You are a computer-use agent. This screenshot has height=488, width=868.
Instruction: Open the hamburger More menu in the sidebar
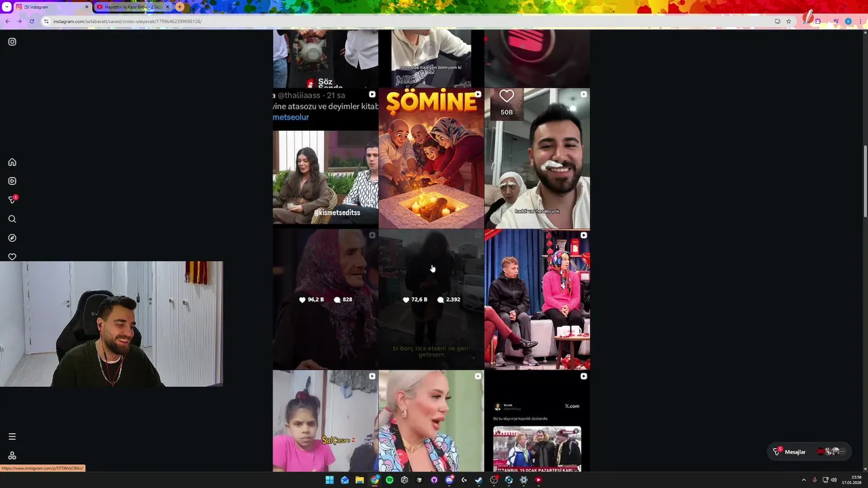(12, 436)
